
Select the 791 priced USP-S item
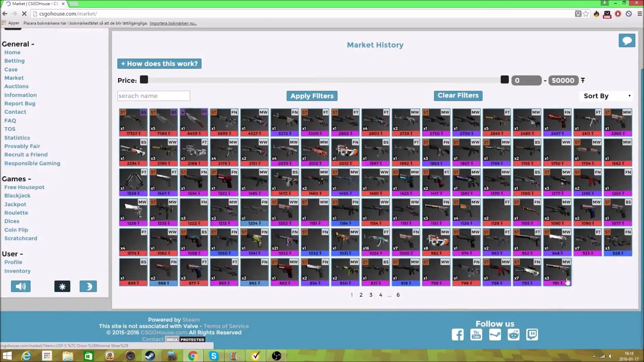(557, 272)
